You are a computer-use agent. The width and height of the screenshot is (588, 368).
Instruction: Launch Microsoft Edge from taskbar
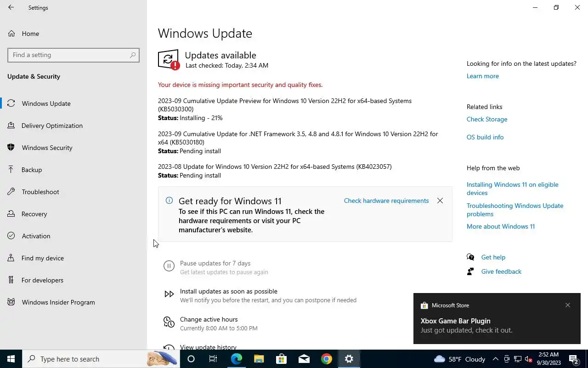tap(236, 359)
